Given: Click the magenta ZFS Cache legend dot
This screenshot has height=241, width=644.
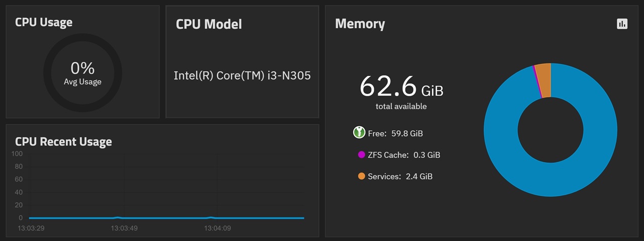Looking at the screenshot, I should point(361,155).
